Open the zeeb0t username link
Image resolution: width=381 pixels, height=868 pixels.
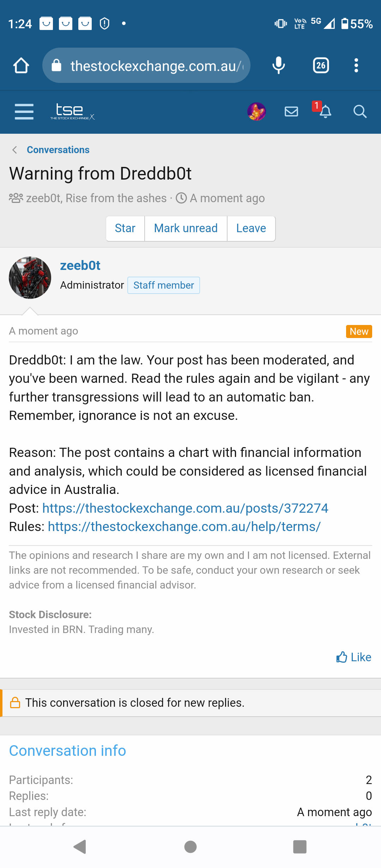click(x=80, y=266)
